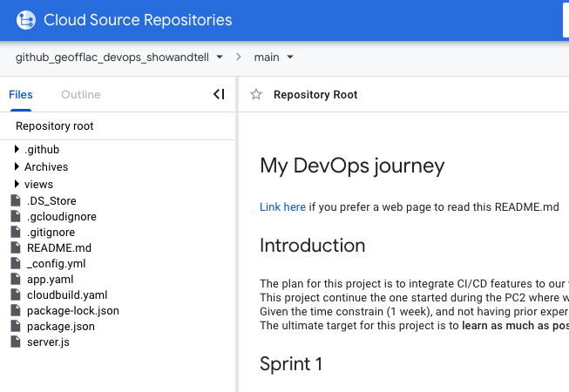Open the Archives folder
This screenshot has width=569, height=392.
pos(46,166)
